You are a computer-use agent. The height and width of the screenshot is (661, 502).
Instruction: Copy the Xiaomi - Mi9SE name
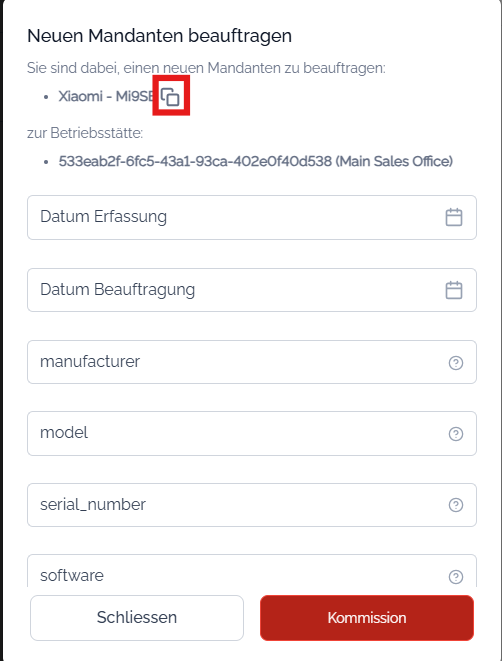(x=171, y=97)
